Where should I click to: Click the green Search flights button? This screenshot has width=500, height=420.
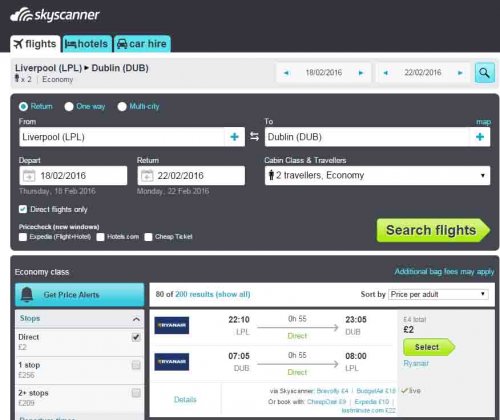tap(433, 230)
